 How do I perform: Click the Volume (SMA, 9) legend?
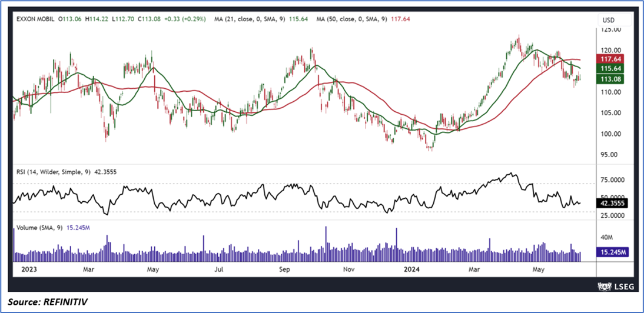click(52, 228)
